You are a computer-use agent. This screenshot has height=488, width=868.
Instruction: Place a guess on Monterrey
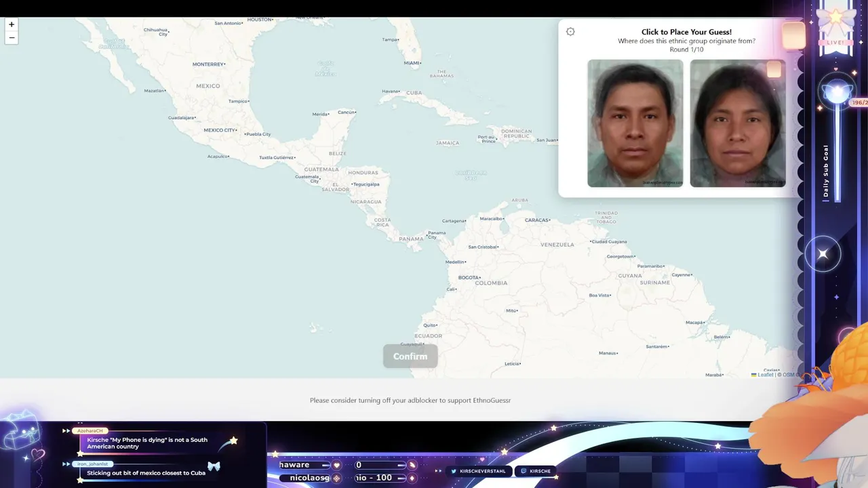208,64
